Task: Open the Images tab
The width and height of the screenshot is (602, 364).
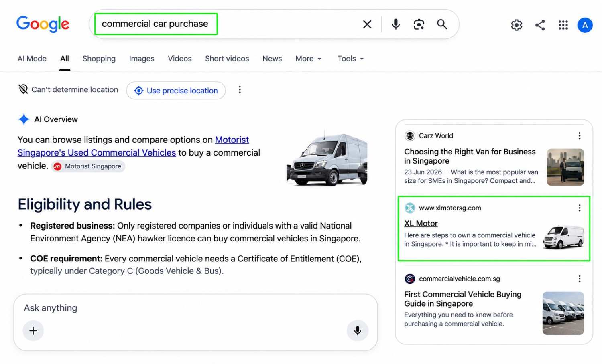Action: coord(142,59)
